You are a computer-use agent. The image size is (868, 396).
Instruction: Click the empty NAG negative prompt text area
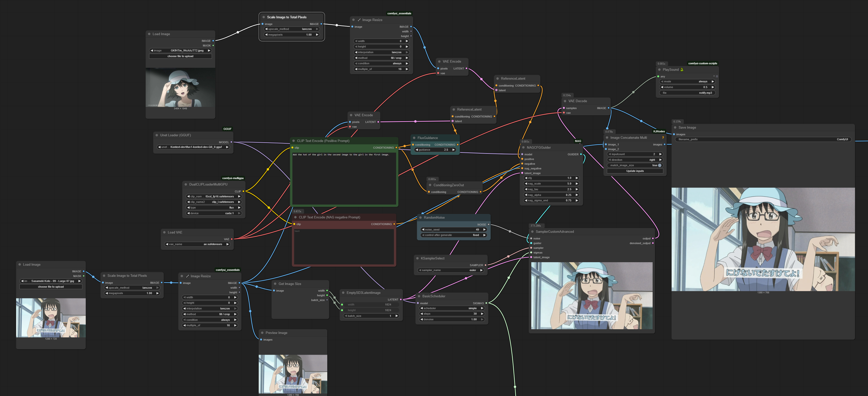[344, 247]
